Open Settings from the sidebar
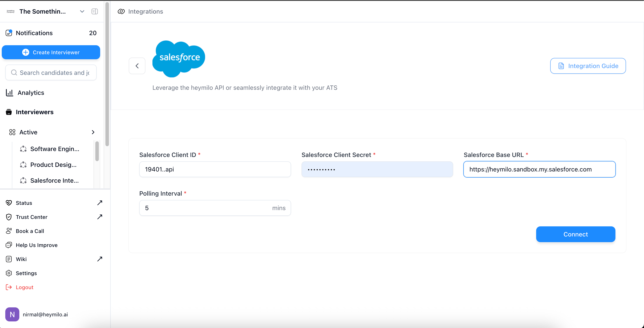This screenshot has width=644, height=328. click(x=27, y=273)
